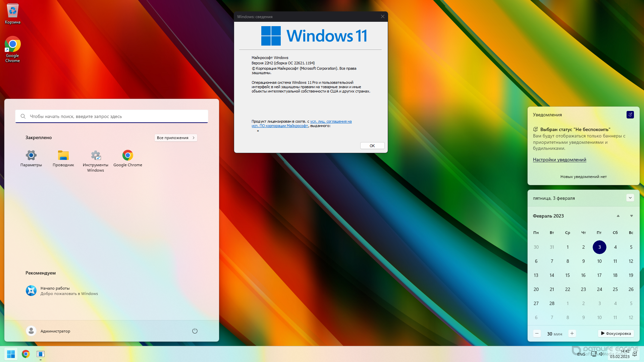The height and width of the screenshot is (362, 644).
Task: Collapse the calendar with chevron beside date
Action: click(630, 198)
